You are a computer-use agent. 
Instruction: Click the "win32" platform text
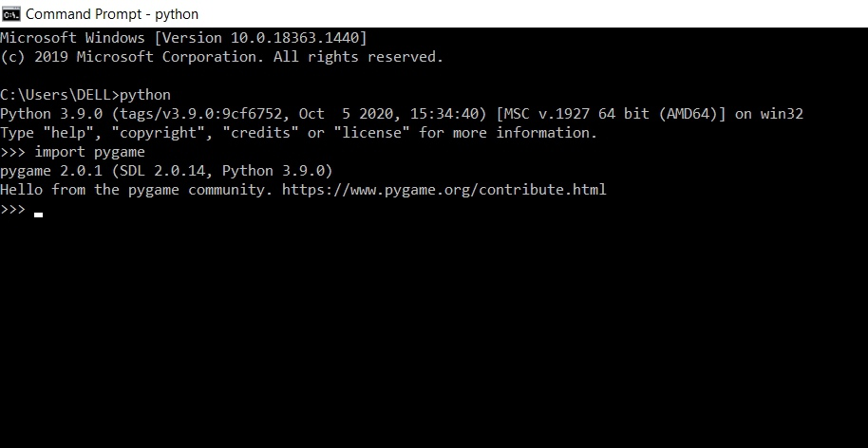[x=782, y=114]
